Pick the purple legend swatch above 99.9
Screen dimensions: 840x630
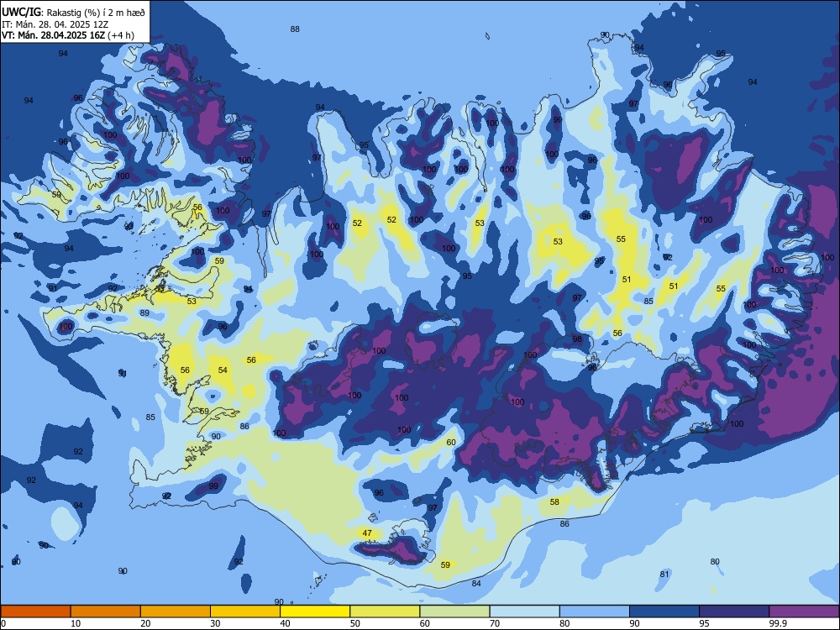[804, 612]
